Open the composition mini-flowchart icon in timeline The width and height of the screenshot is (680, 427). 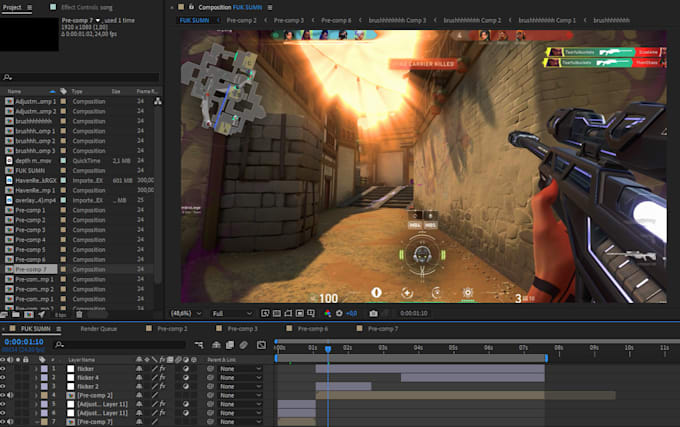point(199,345)
